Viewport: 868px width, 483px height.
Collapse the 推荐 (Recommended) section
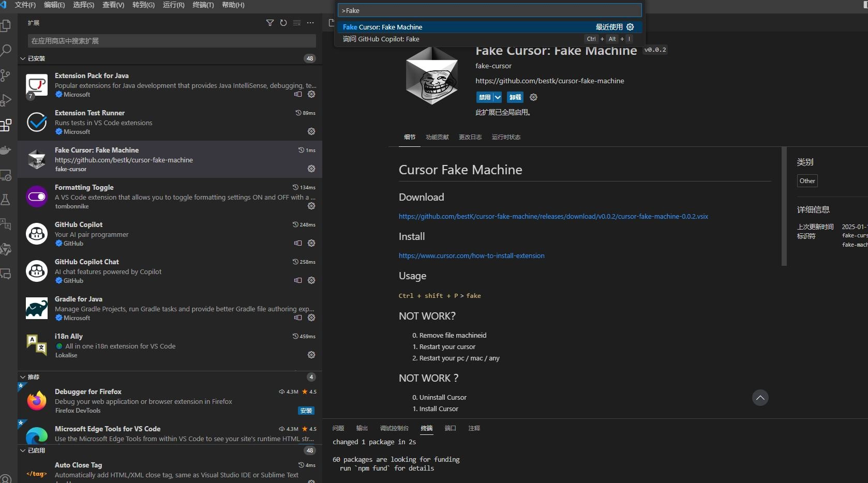click(x=23, y=377)
